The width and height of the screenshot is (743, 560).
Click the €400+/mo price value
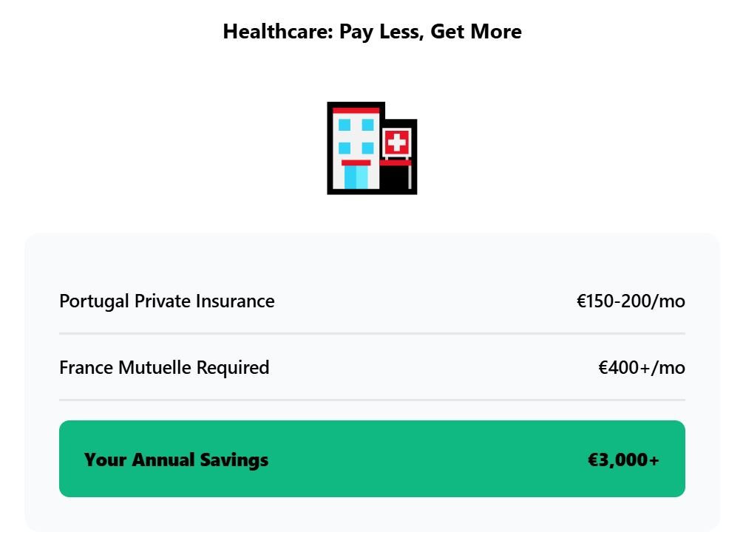641,368
